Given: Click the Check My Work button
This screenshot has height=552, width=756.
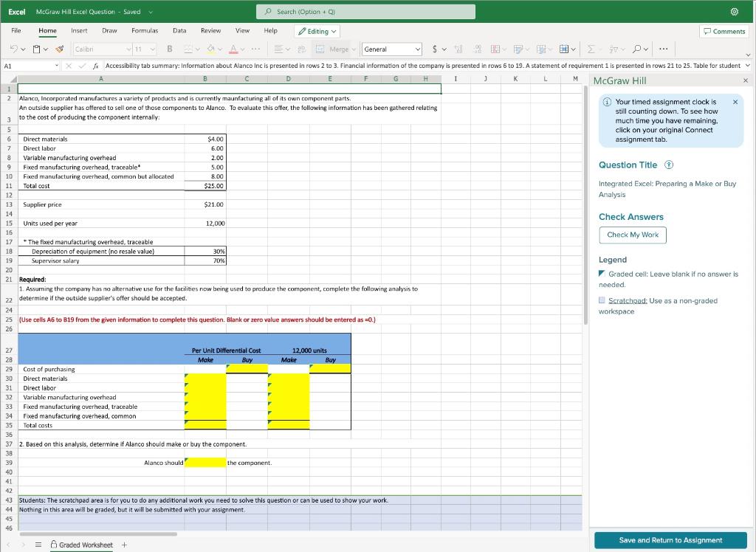Looking at the screenshot, I should [633, 235].
